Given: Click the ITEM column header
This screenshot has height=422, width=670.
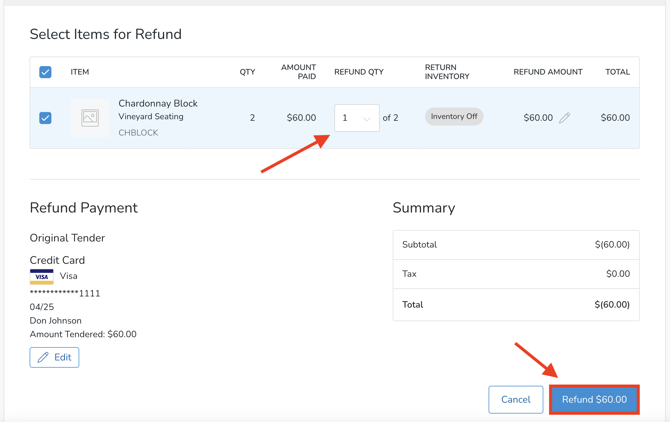Looking at the screenshot, I should pyautogui.click(x=80, y=72).
